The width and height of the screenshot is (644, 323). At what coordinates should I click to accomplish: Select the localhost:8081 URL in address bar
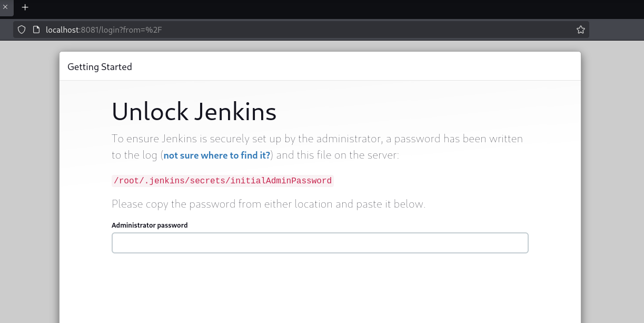point(104,30)
